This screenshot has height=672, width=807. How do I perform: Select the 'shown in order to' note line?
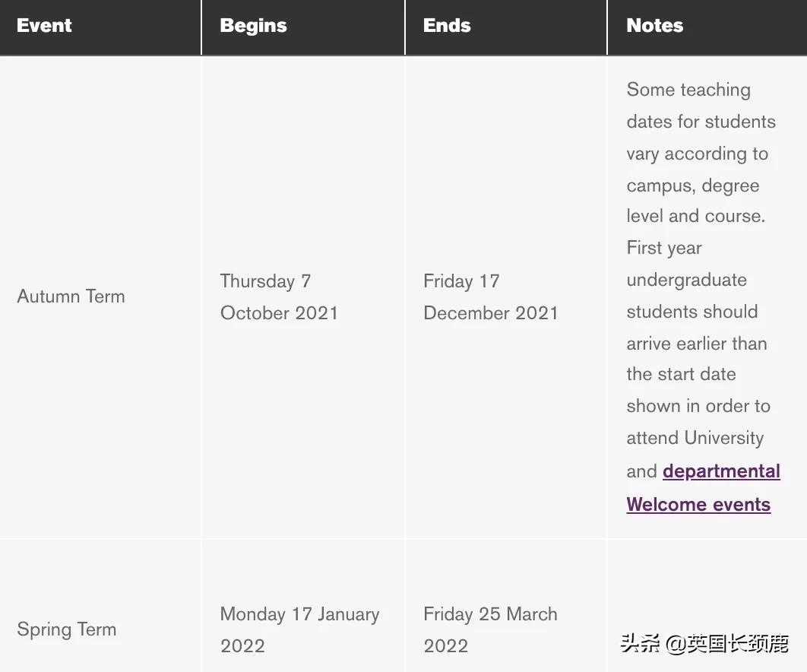pos(698,406)
